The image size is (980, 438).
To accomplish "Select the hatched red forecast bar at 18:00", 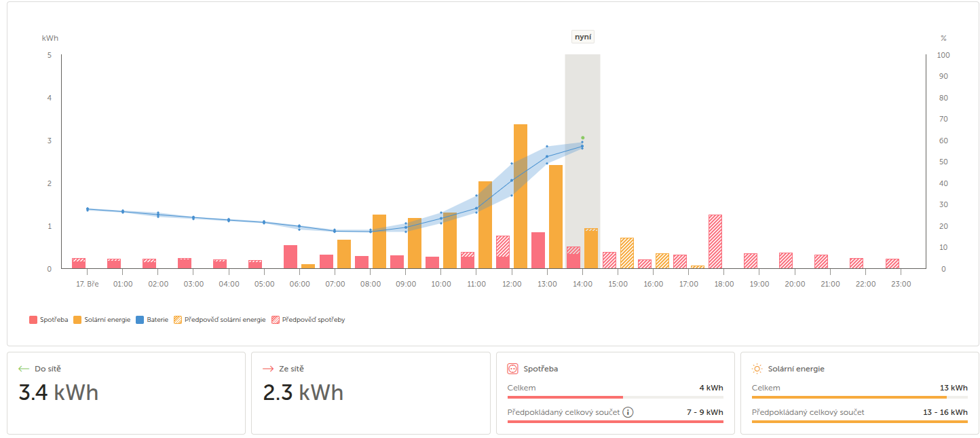I will click(x=715, y=242).
